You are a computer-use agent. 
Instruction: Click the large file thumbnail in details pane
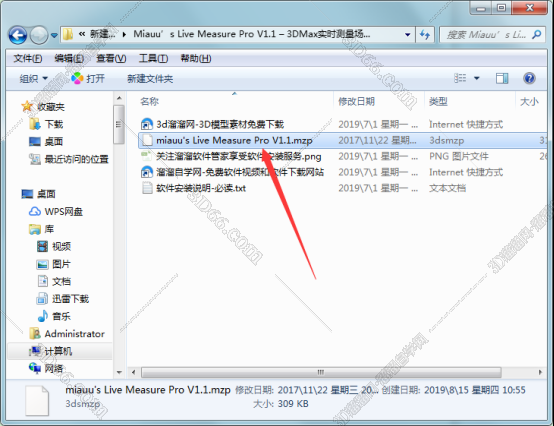click(37, 401)
